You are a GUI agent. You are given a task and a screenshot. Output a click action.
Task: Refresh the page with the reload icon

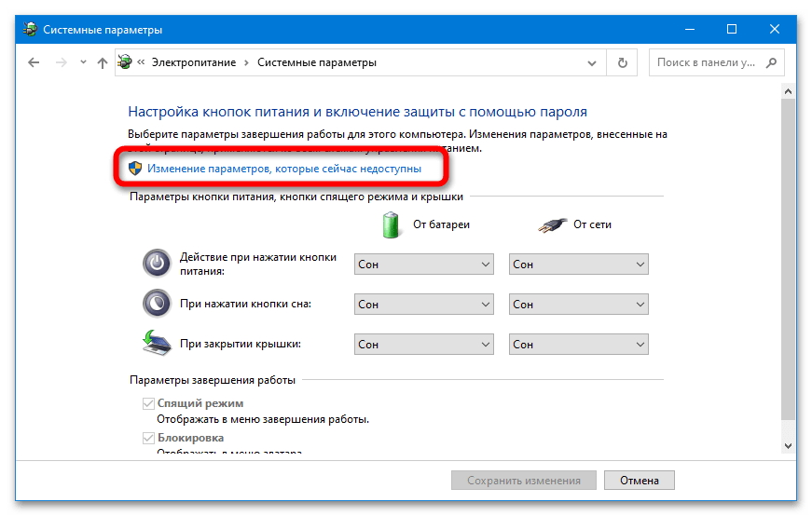[x=623, y=62]
